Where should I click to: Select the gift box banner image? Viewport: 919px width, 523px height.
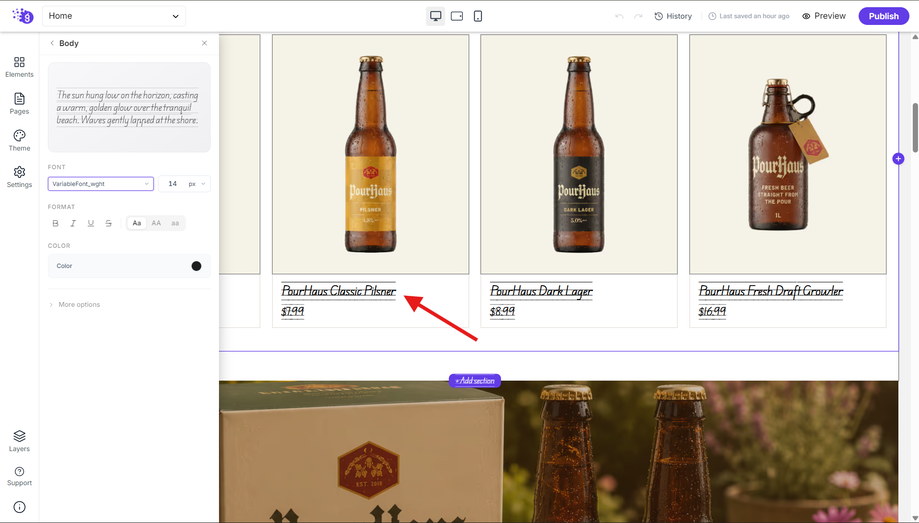tap(559, 451)
